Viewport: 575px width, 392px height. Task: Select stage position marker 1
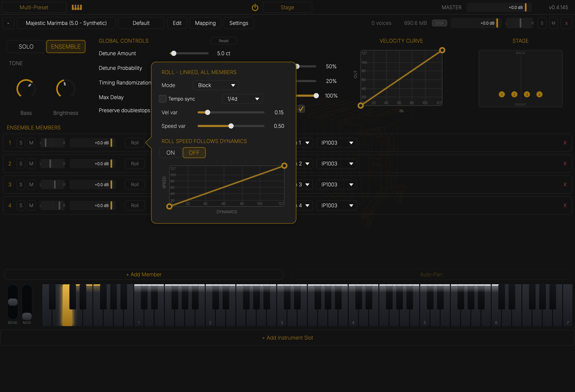tap(501, 94)
